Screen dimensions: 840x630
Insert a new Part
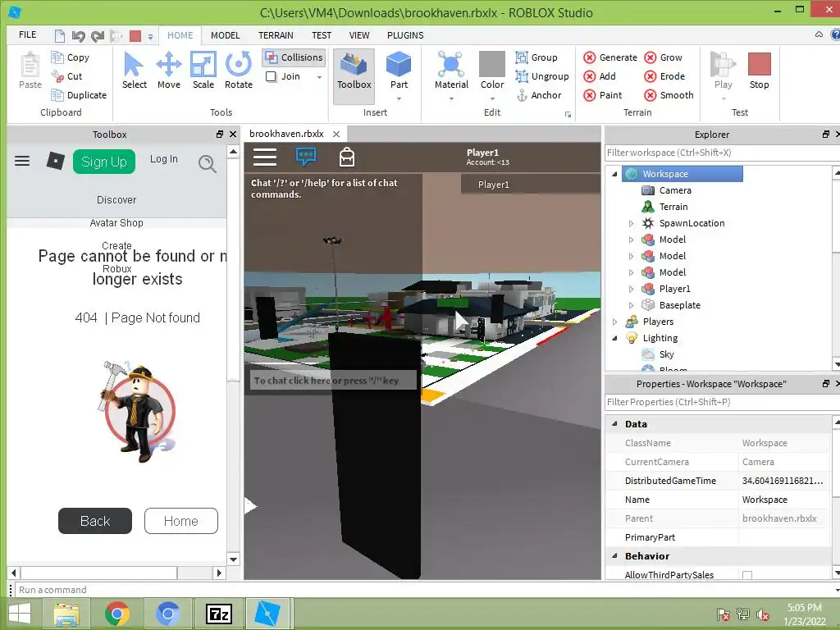399,71
